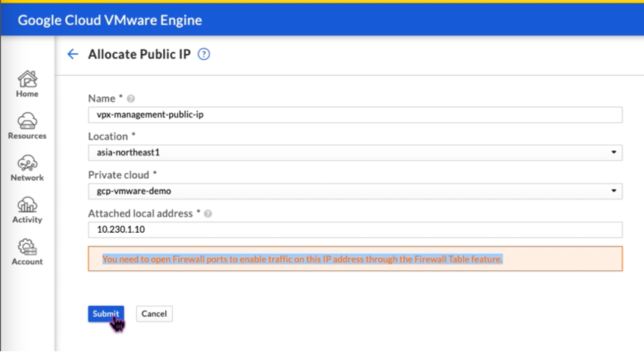
Task: Open help icon next to page title
Action: pos(204,54)
